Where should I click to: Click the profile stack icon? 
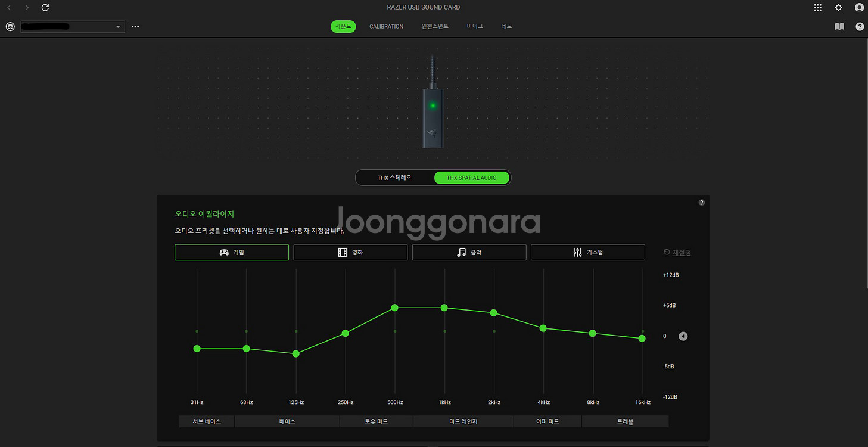(10, 27)
